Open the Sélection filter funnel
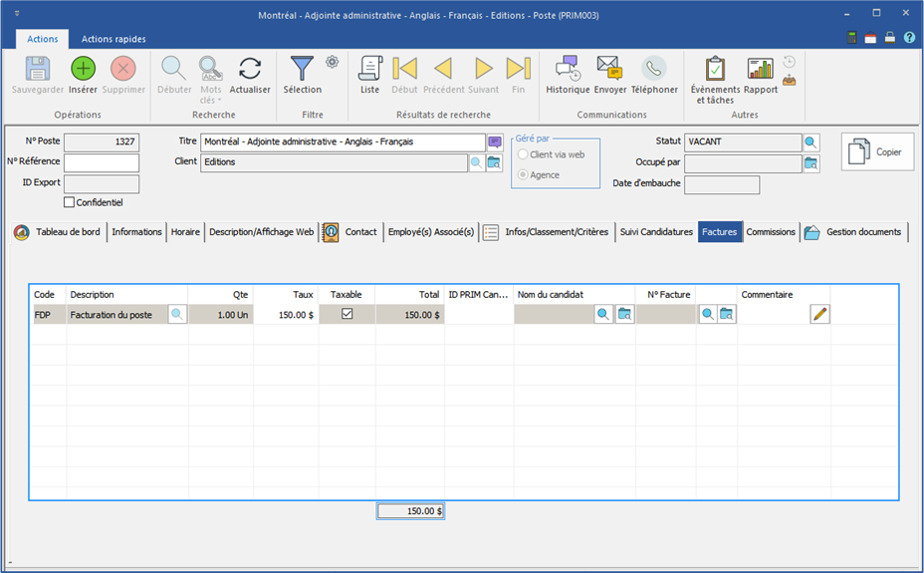 (302, 69)
